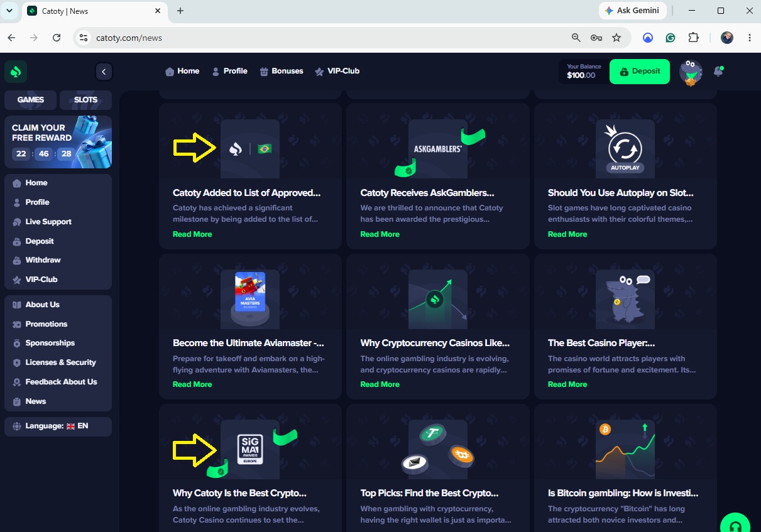
Task: Open the Claim Your Free Reward banner
Action: point(58,142)
